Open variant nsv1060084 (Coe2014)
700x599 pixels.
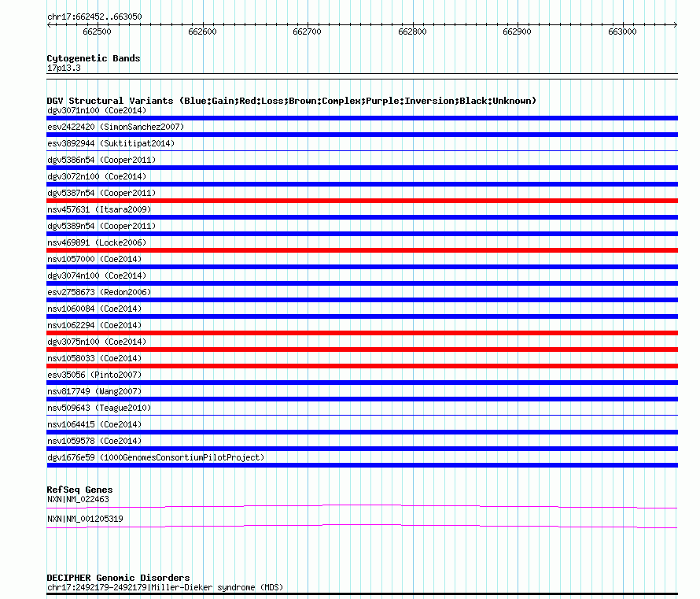tap(94, 309)
